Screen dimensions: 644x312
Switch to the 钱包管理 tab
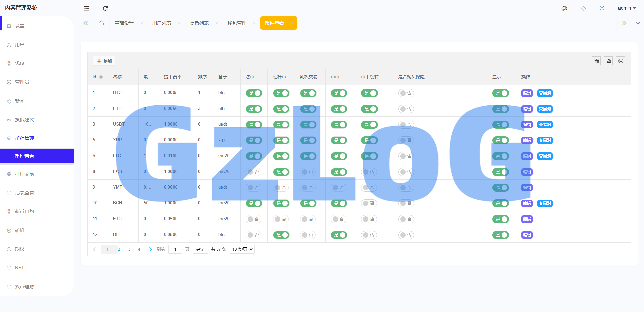[237, 23]
